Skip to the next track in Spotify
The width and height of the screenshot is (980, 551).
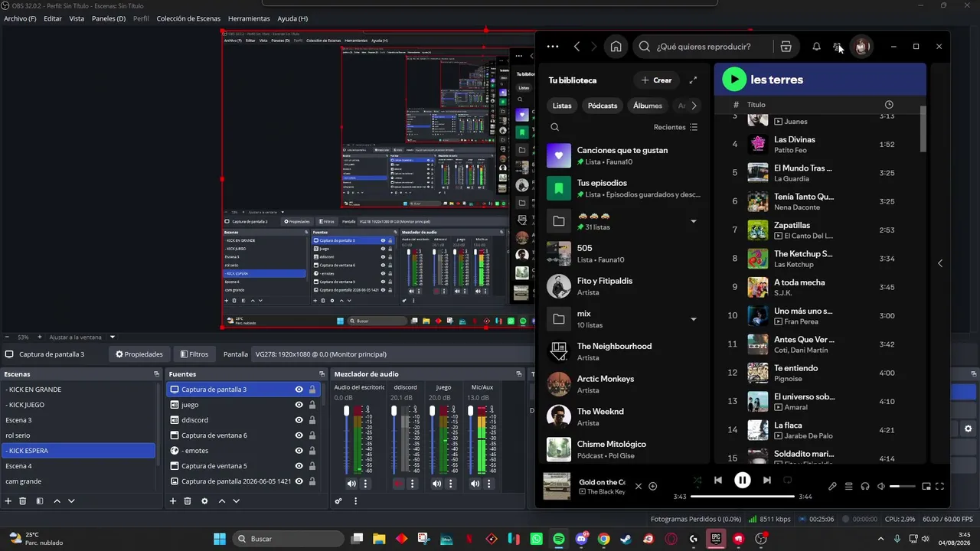point(766,480)
